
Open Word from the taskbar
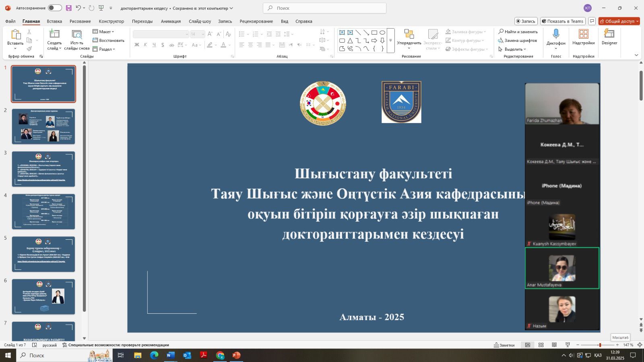click(x=170, y=355)
